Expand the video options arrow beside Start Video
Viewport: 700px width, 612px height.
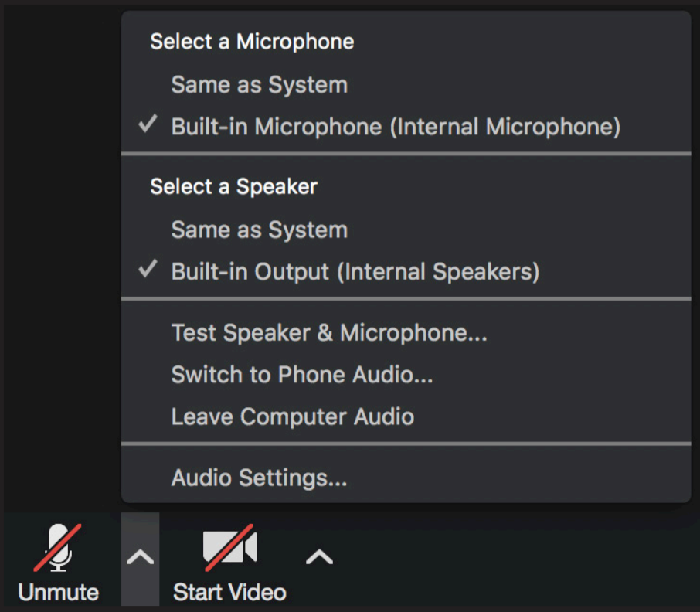pyautogui.click(x=320, y=556)
